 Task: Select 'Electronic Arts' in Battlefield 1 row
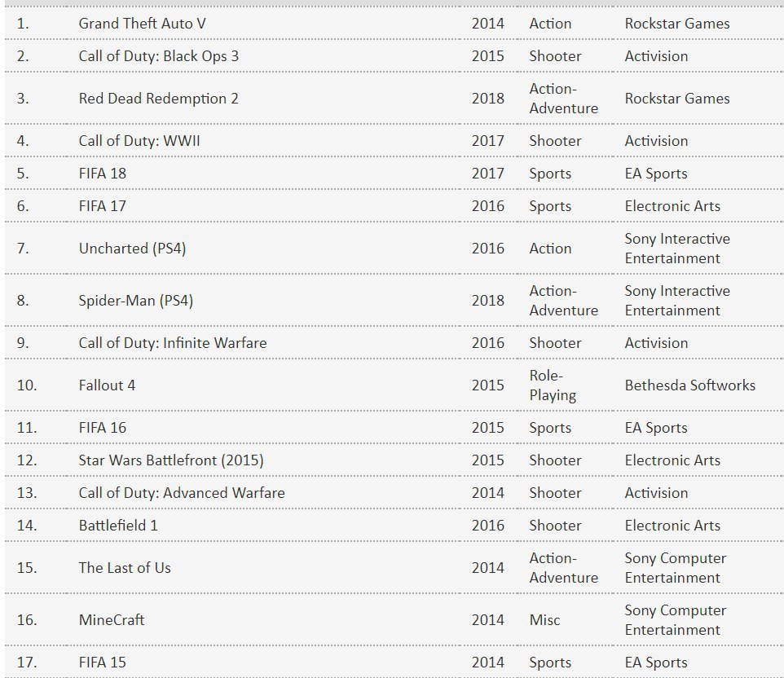pos(672,526)
